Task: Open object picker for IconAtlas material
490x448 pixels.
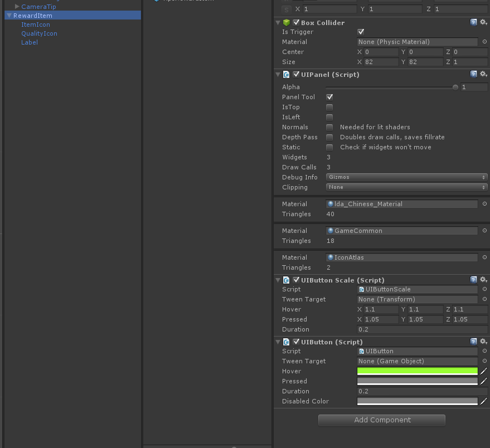Action: (484, 257)
